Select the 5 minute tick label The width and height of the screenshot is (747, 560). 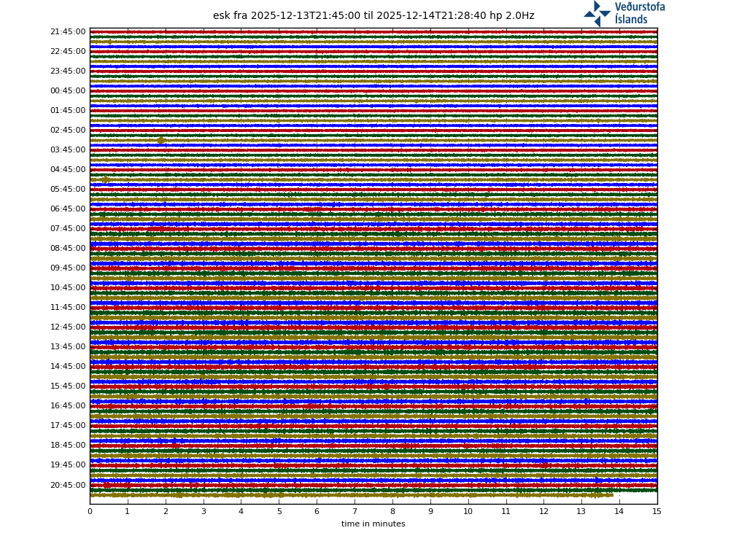pos(279,512)
